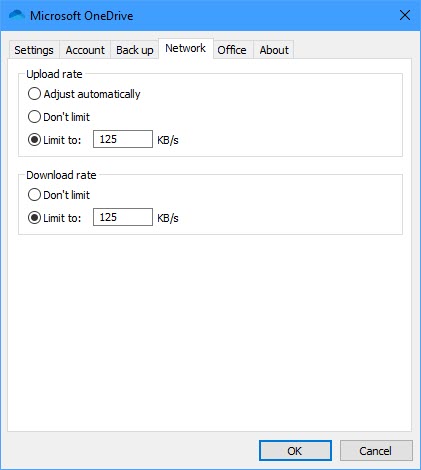This screenshot has height=470, width=421.
Task: Click the Cancel button
Action: 376,451
